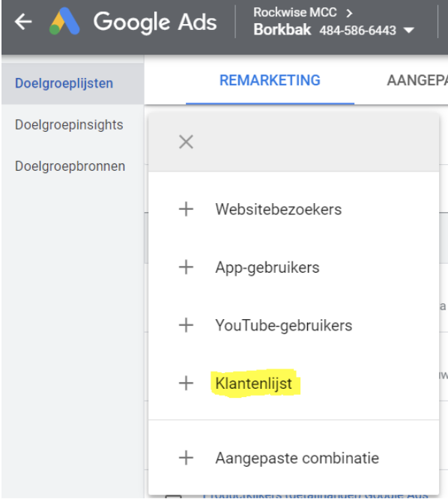Close the list type popup

pos(186,142)
